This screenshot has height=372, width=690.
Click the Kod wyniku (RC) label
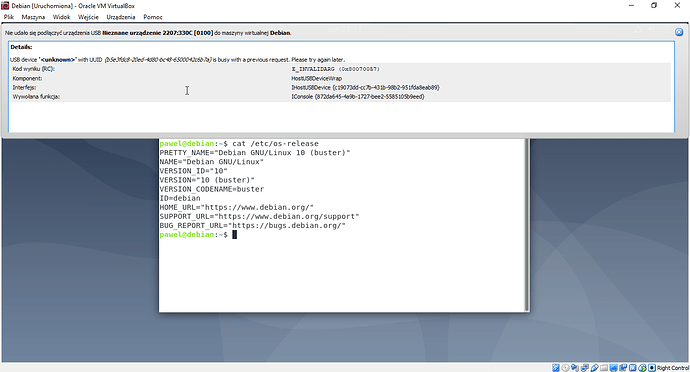click(33, 69)
